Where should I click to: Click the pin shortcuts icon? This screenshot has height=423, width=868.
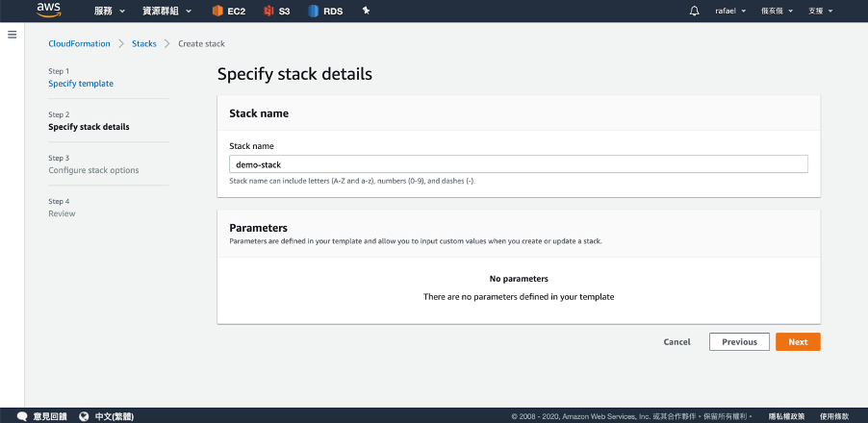pyautogui.click(x=366, y=11)
